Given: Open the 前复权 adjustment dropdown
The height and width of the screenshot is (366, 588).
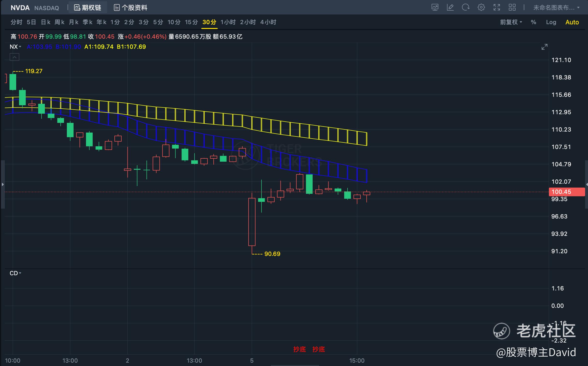Looking at the screenshot, I should [x=511, y=22].
